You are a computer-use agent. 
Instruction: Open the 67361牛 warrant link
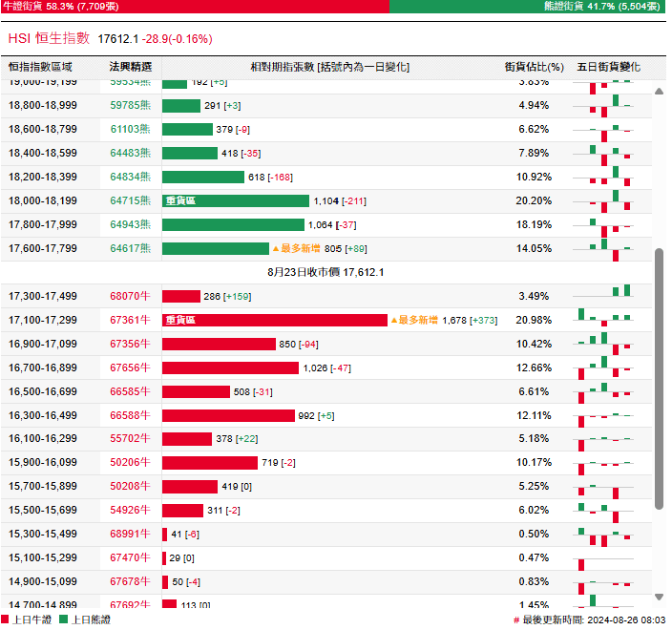(x=131, y=321)
